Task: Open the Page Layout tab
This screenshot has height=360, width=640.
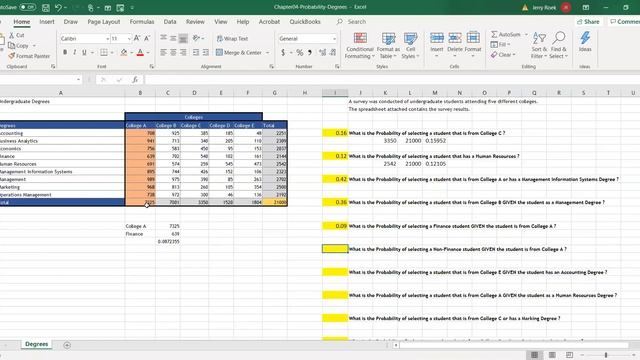Action: pos(104,22)
